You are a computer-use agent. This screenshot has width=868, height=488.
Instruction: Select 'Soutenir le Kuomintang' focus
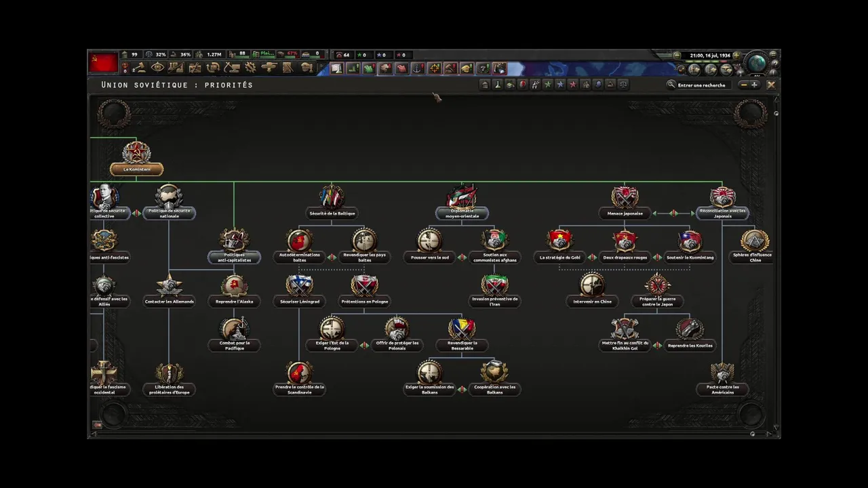(x=690, y=245)
